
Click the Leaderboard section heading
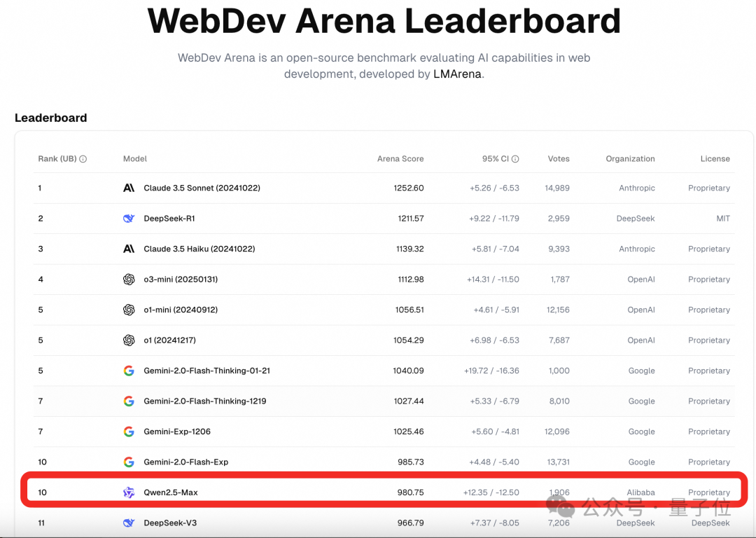pos(50,118)
